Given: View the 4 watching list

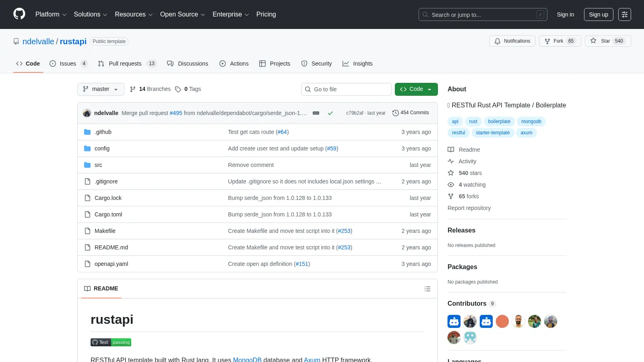Looking at the screenshot, I should tap(467, 185).
